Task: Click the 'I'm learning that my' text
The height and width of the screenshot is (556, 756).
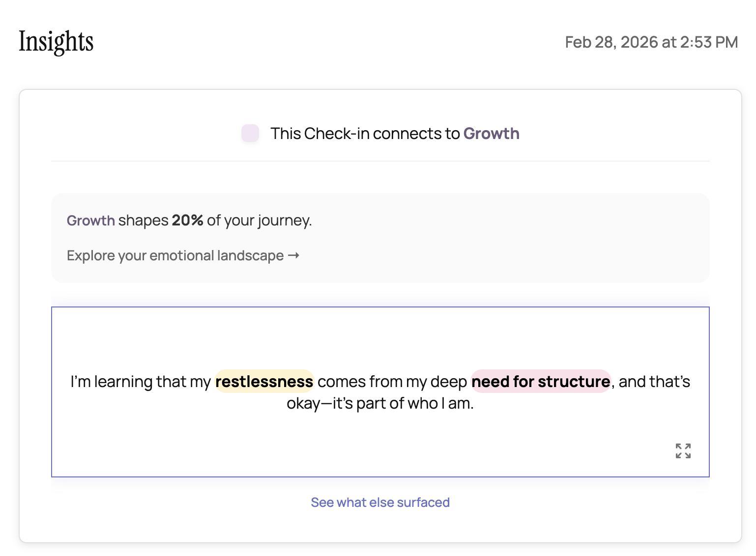Action: point(141,382)
